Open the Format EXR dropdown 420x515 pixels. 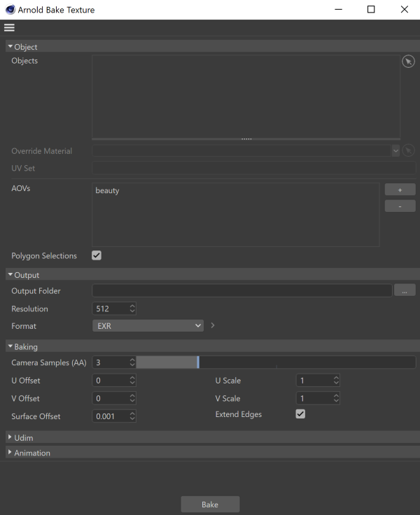[148, 326]
